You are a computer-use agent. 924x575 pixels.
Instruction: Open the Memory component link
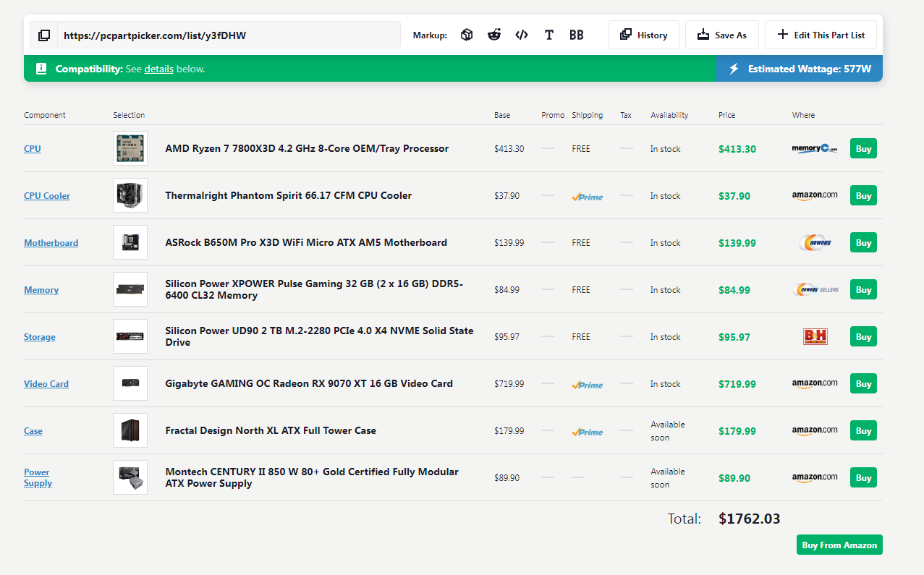[41, 289]
